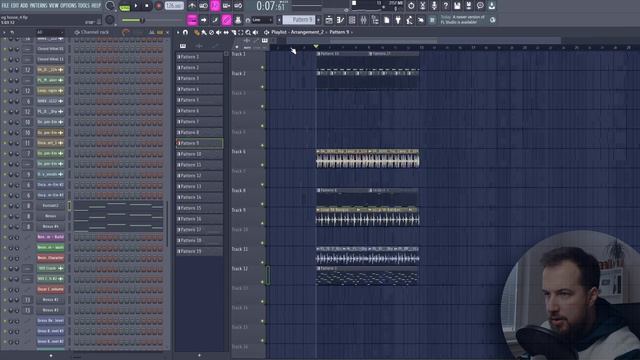Open the Pattern 9 pattern selector

coord(299,20)
